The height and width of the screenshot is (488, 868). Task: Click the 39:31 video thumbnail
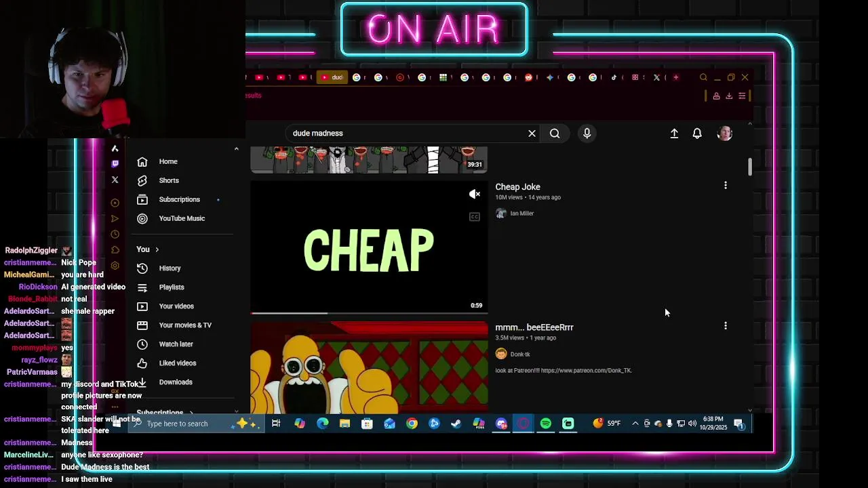pyautogui.click(x=369, y=159)
